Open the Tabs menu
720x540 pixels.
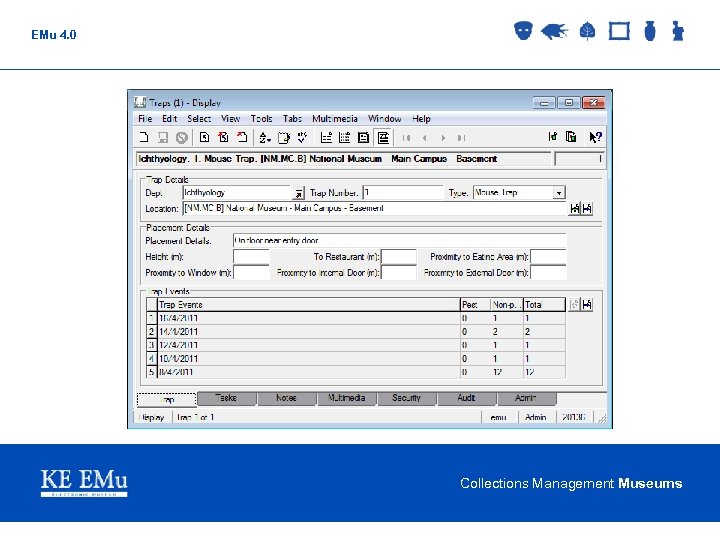(x=292, y=119)
